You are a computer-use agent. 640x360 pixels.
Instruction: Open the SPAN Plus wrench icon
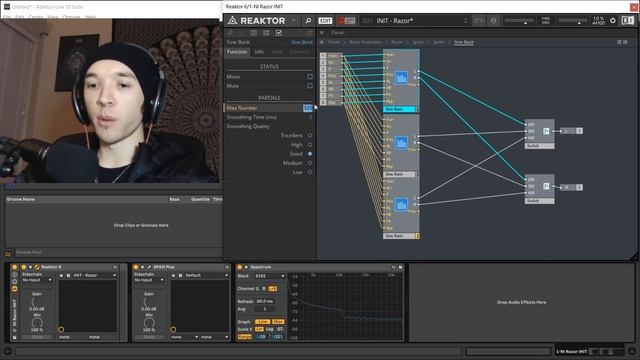(x=149, y=267)
